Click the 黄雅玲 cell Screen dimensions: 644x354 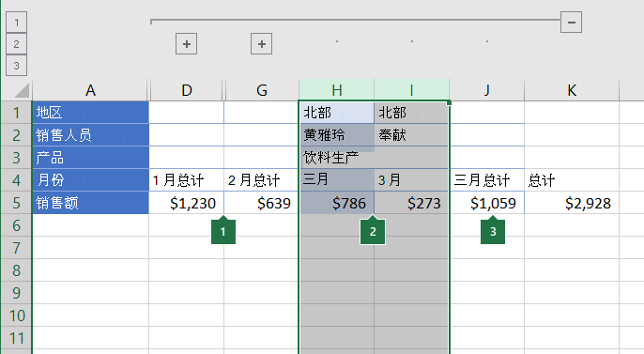[337, 135]
